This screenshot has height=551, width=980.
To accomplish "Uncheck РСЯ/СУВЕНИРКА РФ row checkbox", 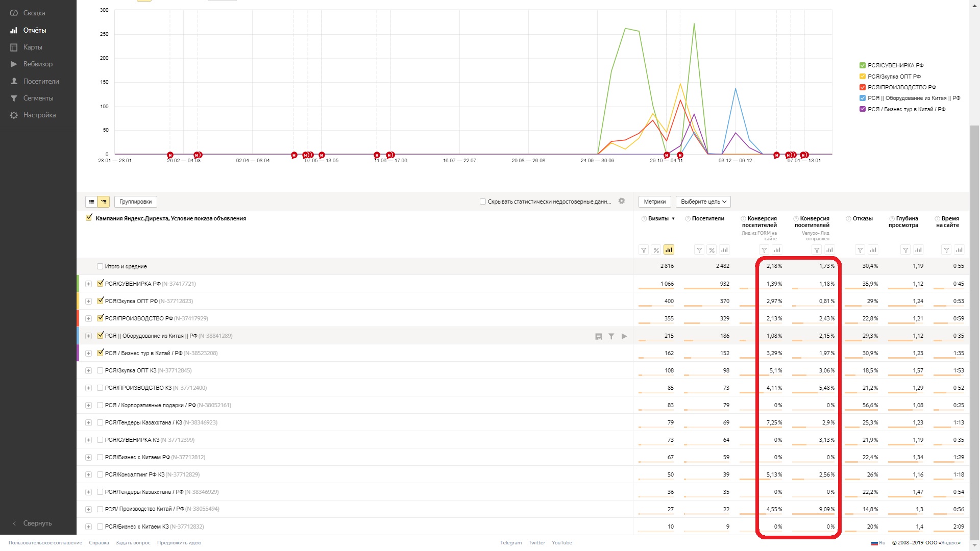I will [100, 283].
